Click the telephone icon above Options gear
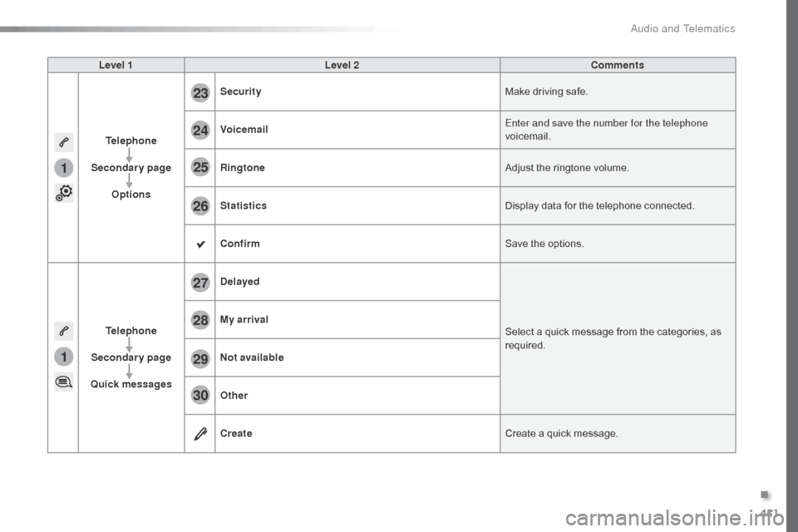798x532 pixels. 64,142
